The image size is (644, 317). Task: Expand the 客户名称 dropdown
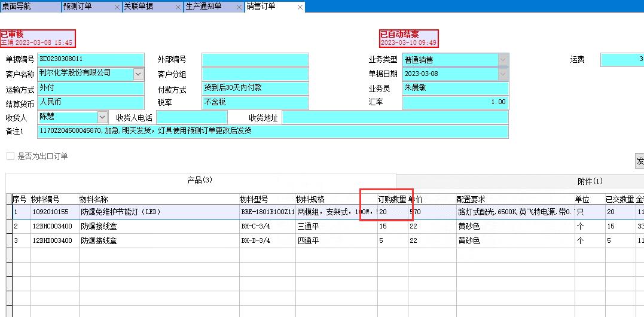click(139, 74)
